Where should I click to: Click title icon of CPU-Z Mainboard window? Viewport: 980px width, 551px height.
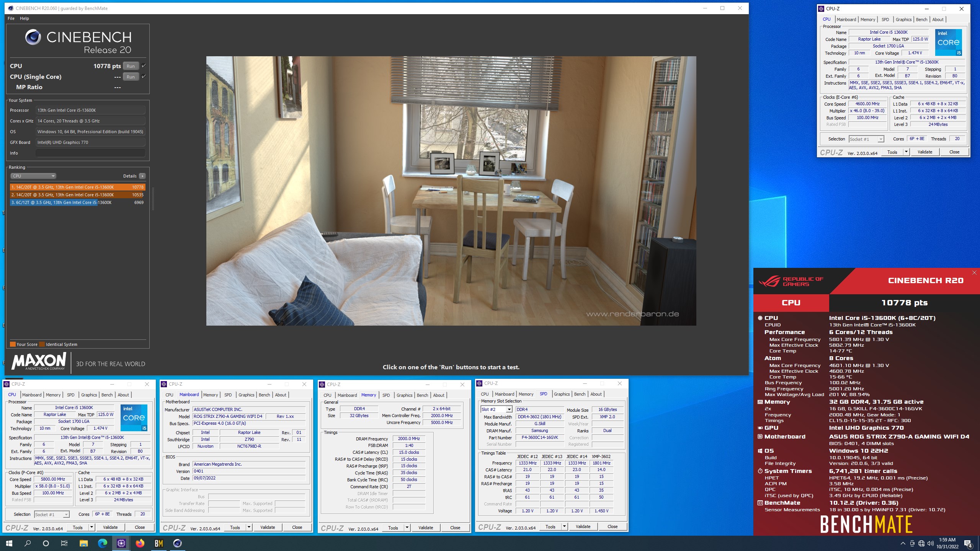[x=164, y=384]
